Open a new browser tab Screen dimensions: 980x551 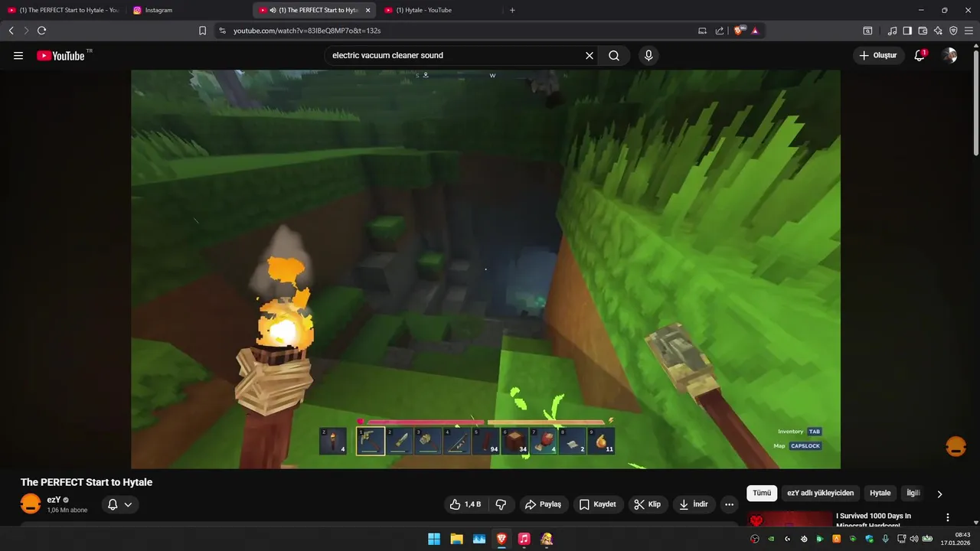pos(512,10)
